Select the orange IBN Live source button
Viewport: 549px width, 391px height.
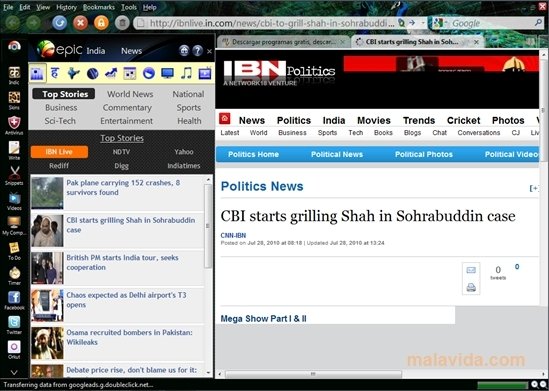pos(59,152)
